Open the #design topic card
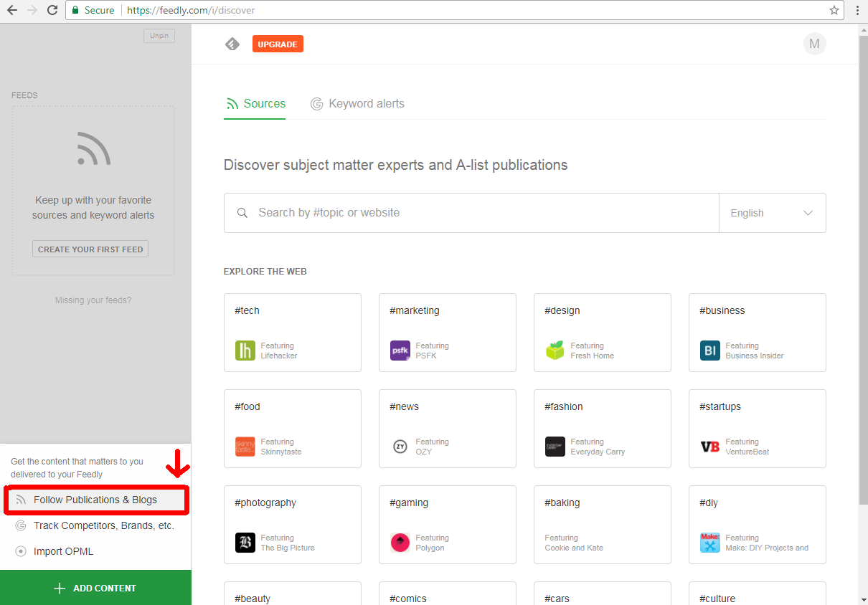 pos(603,333)
